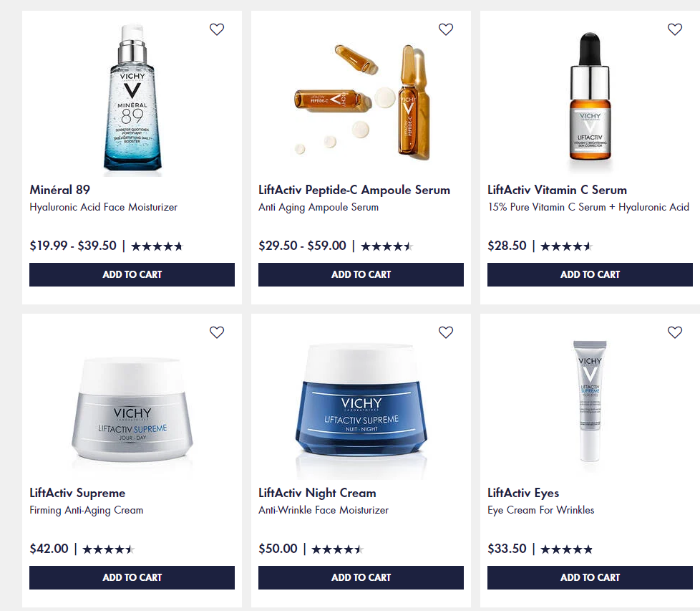This screenshot has width=700, height=611.
Task: Add LiftActiv Vitamin C Serum to cart
Action: [x=590, y=274]
